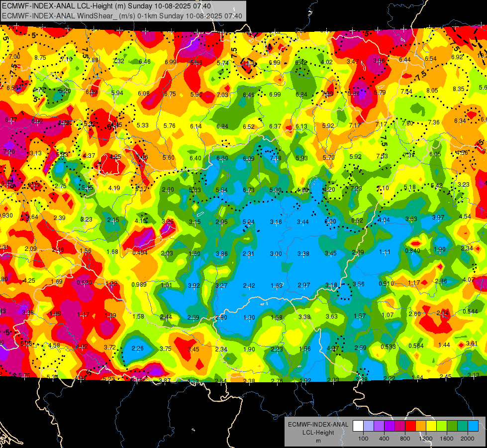Image resolution: width=487 pixels, height=448 pixels.
Task: Click the wind shear value 0.840
Action: [412, 250]
